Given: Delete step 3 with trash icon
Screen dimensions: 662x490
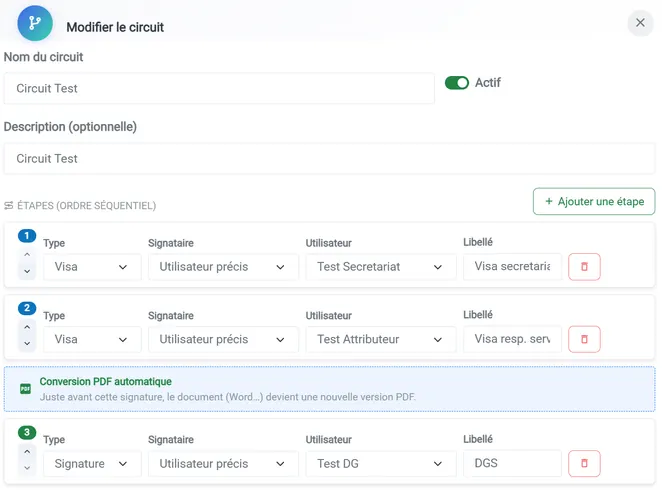Looking at the screenshot, I should pos(584,463).
